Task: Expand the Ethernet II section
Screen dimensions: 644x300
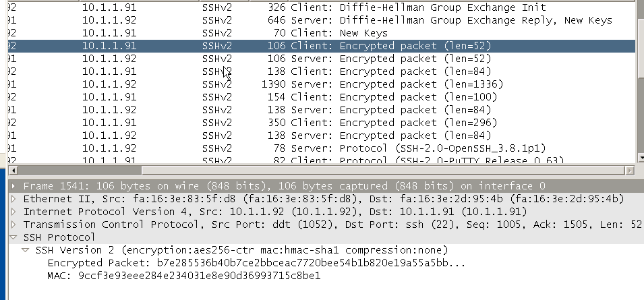Action: [x=13, y=199]
